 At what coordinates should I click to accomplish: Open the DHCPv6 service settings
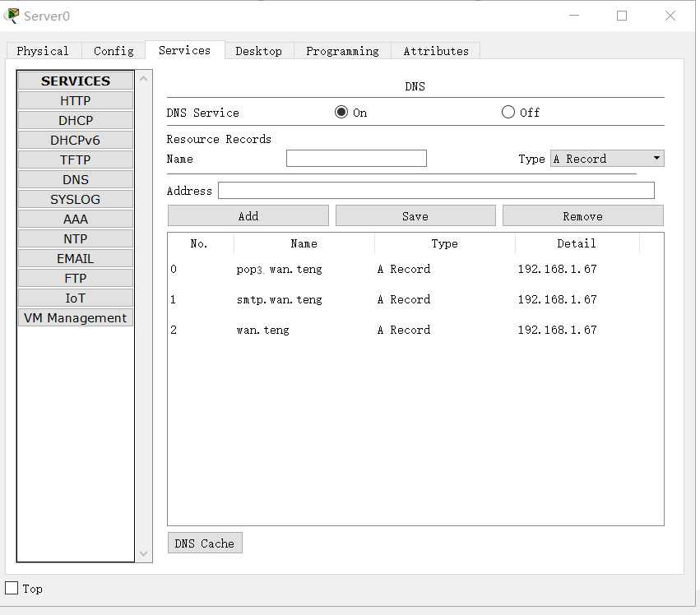click(76, 140)
